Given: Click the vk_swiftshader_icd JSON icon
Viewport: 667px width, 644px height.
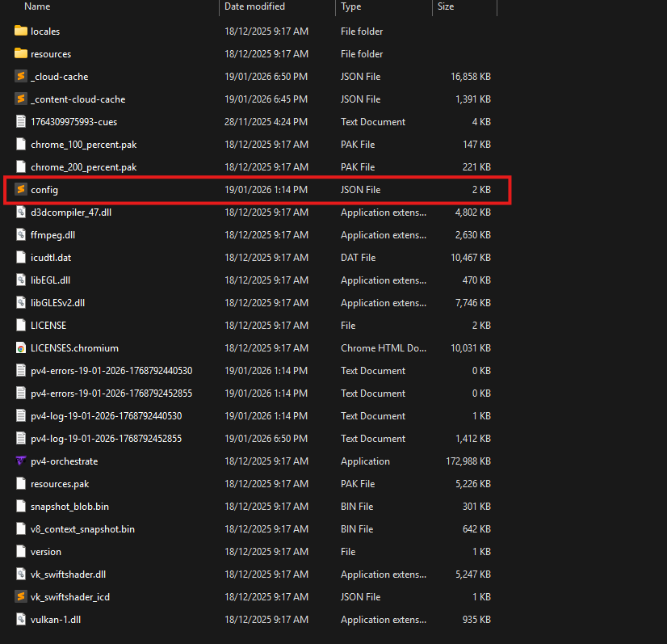Looking at the screenshot, I should [x=21, y=596].
